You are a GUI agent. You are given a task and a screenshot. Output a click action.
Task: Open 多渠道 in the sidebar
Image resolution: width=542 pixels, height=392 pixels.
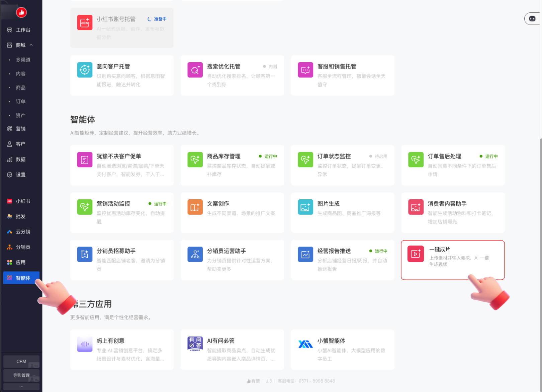tap(23, 60)
